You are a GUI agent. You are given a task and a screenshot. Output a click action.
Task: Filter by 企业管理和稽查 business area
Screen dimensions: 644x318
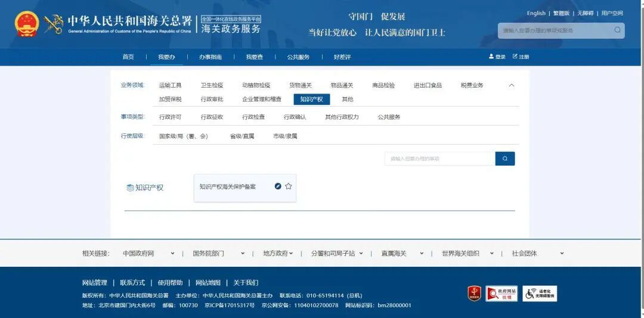tap(262, 99)
